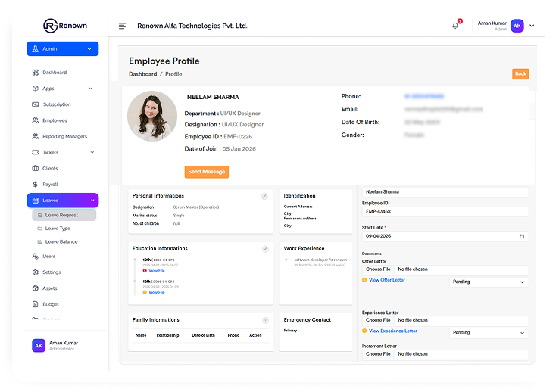Screen dimensions: 559x392
Task: Click the Employee ID input field
Action: click(445, 212)
